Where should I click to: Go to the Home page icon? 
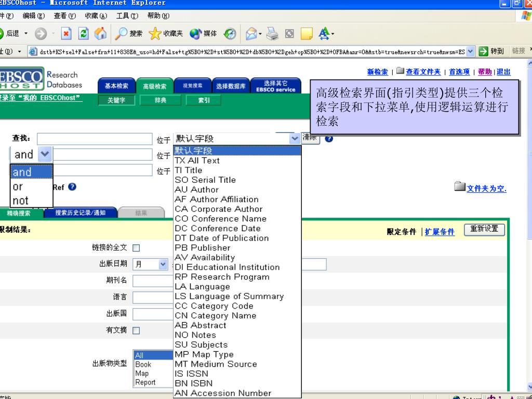pos(100,33)
